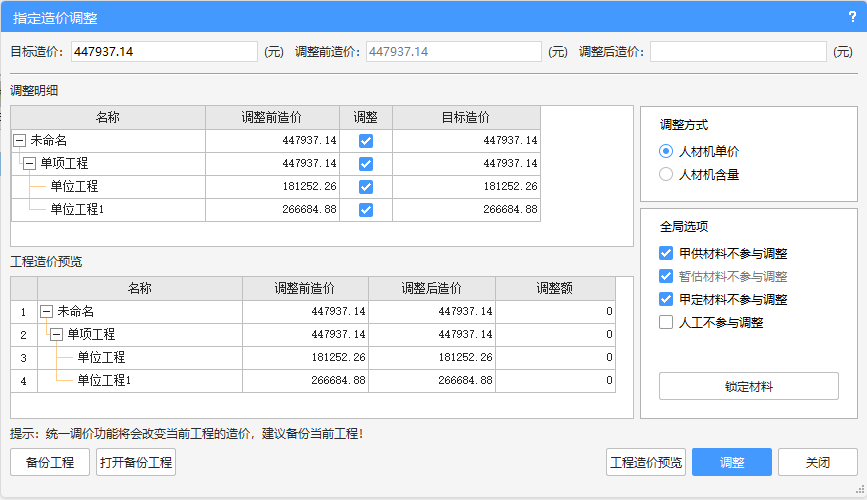Click 打开备份工程 button
Viewport: 867px width, 500px height.
click(136, 462)
